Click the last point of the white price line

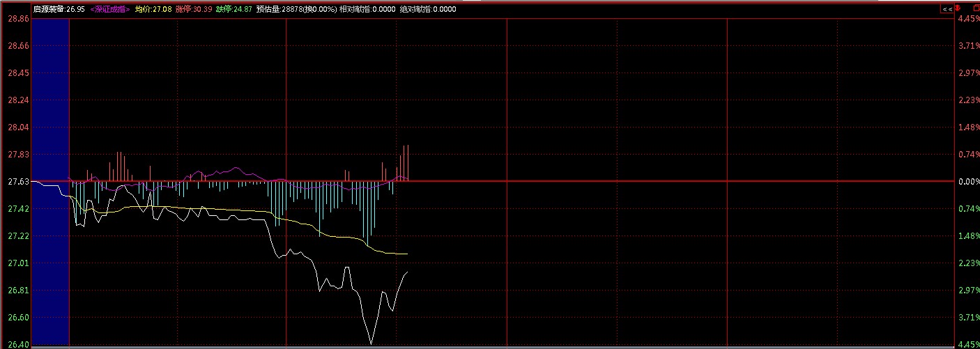click(x=407, y=272)
